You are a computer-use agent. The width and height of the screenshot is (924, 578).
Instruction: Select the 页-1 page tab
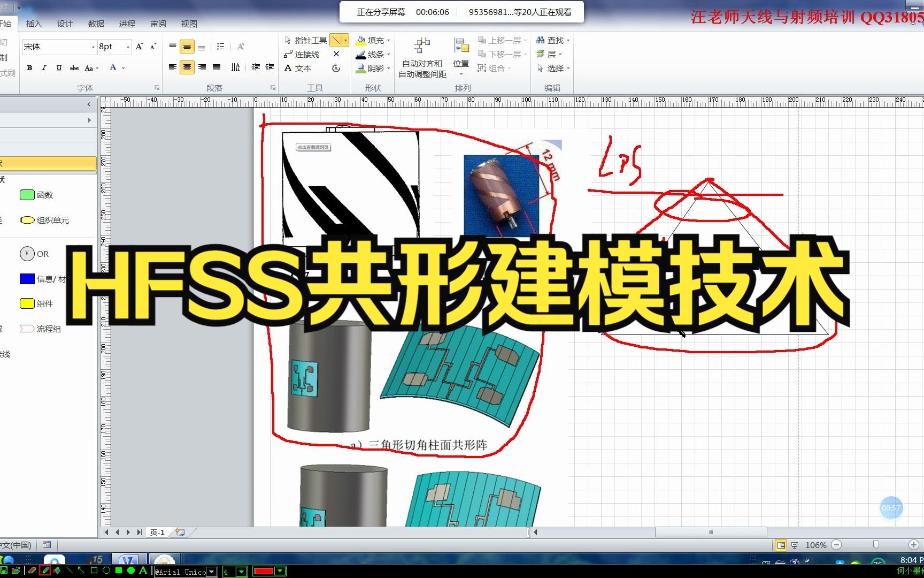pyautogui.click(x=157, y=533)
